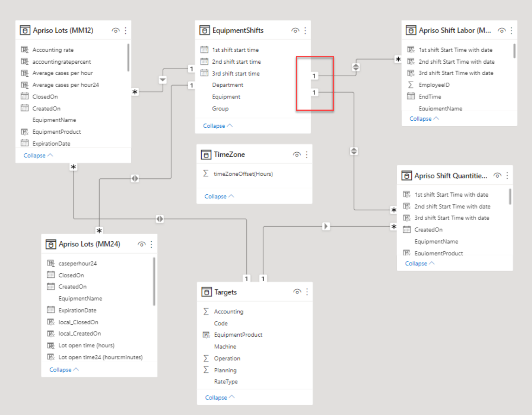Open more options menu for Targets table
532x415 pixels.
pos(307,292)
